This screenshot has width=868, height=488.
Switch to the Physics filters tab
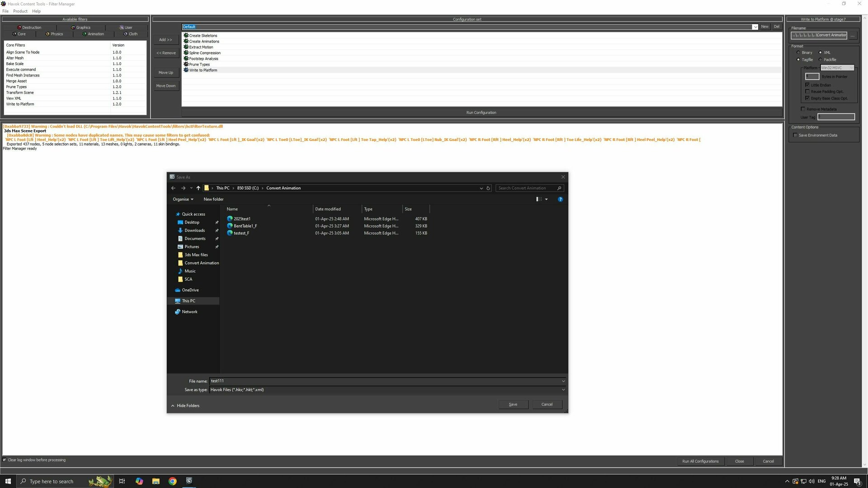point(54,34)
